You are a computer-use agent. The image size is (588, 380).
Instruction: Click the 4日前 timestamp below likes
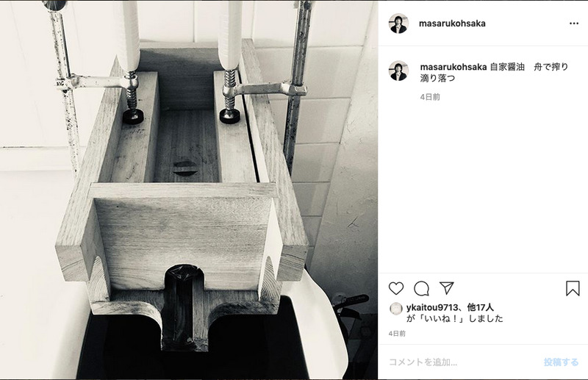click(x=397, y=334)
